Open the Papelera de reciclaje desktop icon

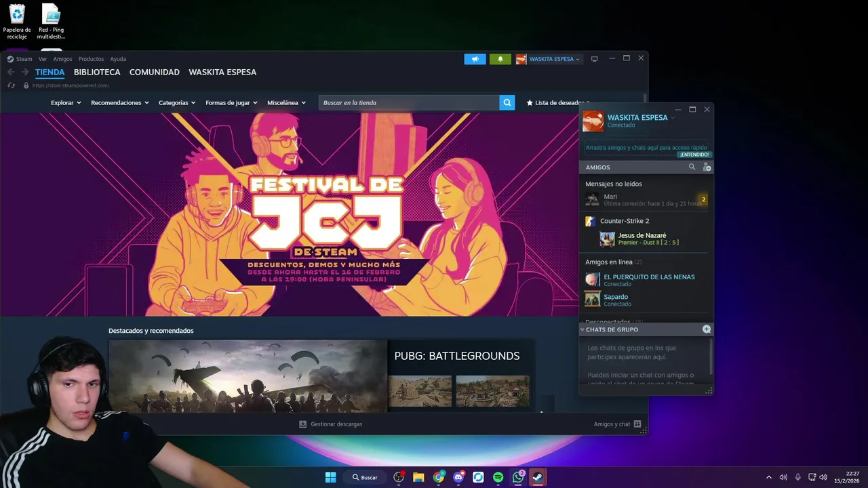coord(17,22)
